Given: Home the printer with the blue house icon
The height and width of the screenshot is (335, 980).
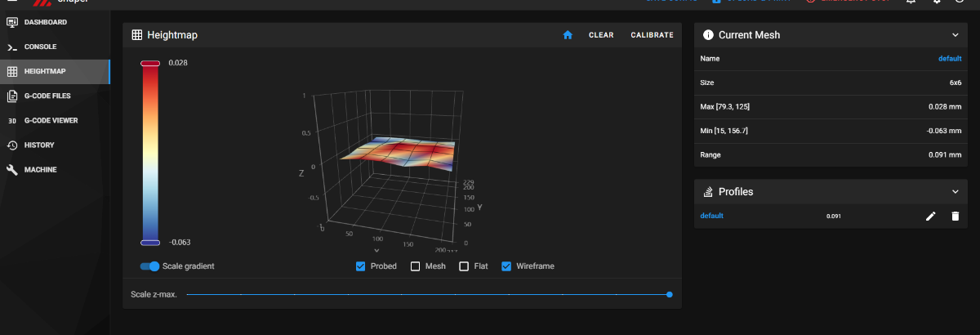Looking at the screenshot, I should tap(568, 35).
